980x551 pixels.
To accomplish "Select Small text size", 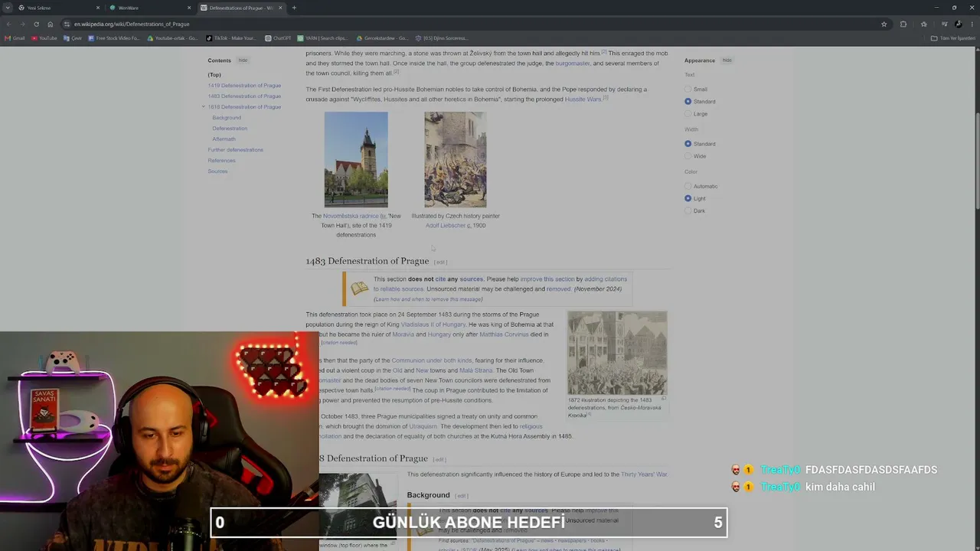I will [688, 90].
